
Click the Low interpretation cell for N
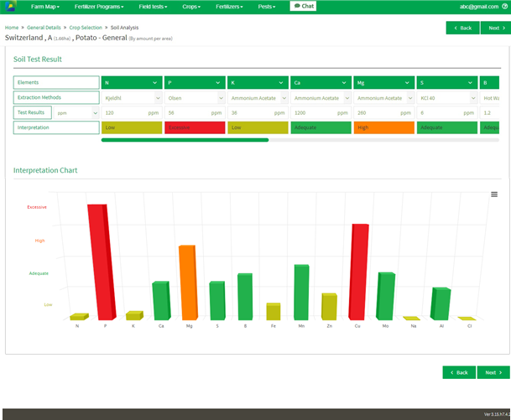pos(132,127)
